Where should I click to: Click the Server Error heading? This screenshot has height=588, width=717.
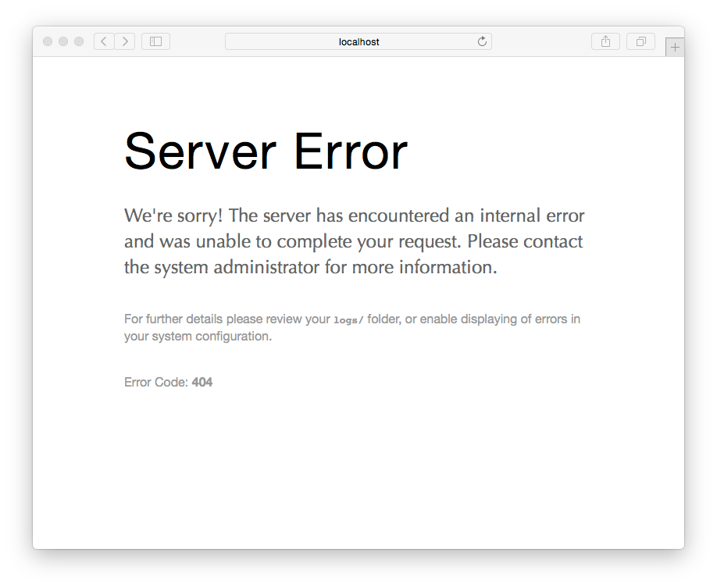pos(266,151)
